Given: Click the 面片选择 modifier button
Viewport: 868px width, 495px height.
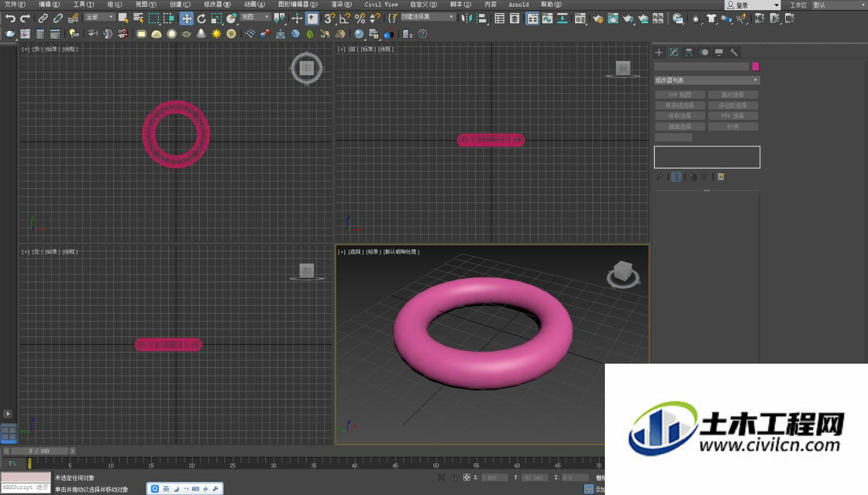Looking at the screenshot, I should (x=733, y=95).
